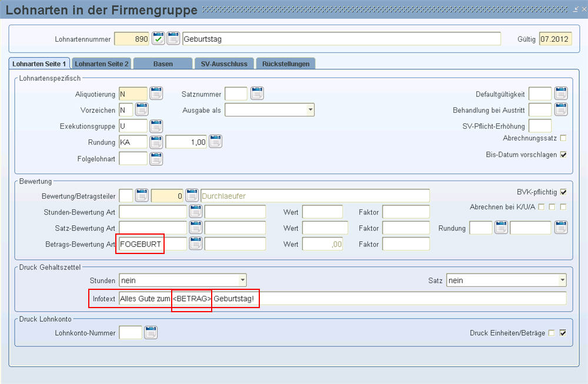Go to the Rückstellungen tab
The height and width of the screenshot is (384, 588).
pyautogui.click(x=286, y=64)
